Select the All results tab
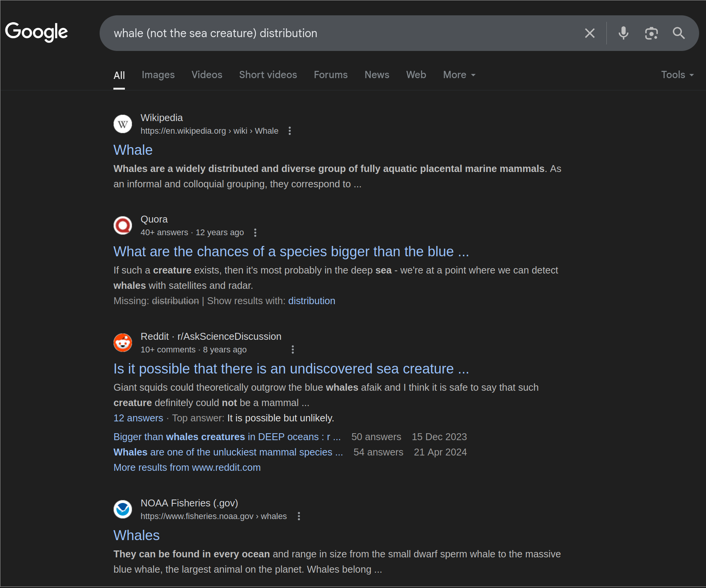 coord(119,75)
